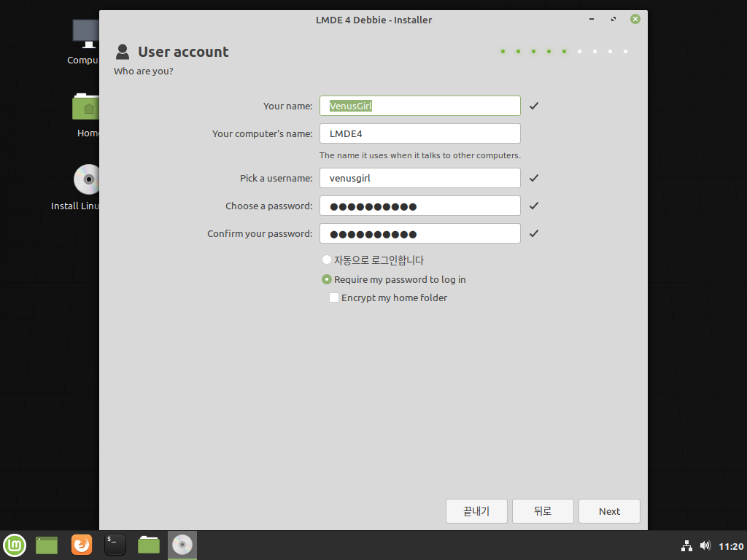Click the user account silhouette icon

click(x=123, y=52)
